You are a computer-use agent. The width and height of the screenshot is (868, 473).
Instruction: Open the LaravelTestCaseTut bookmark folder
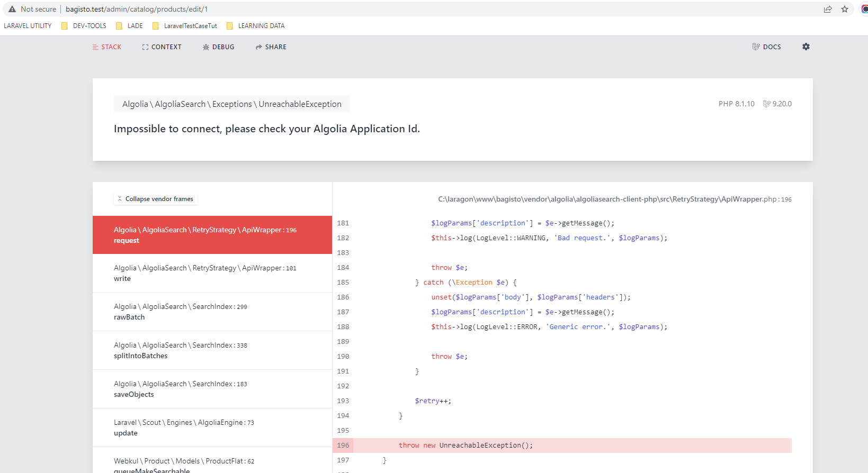[x=184, y=25]
